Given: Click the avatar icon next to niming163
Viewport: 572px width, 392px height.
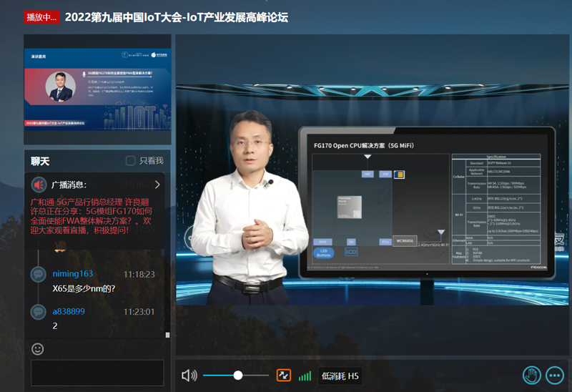Looking at the screenshot, I should tap(39, 275).
